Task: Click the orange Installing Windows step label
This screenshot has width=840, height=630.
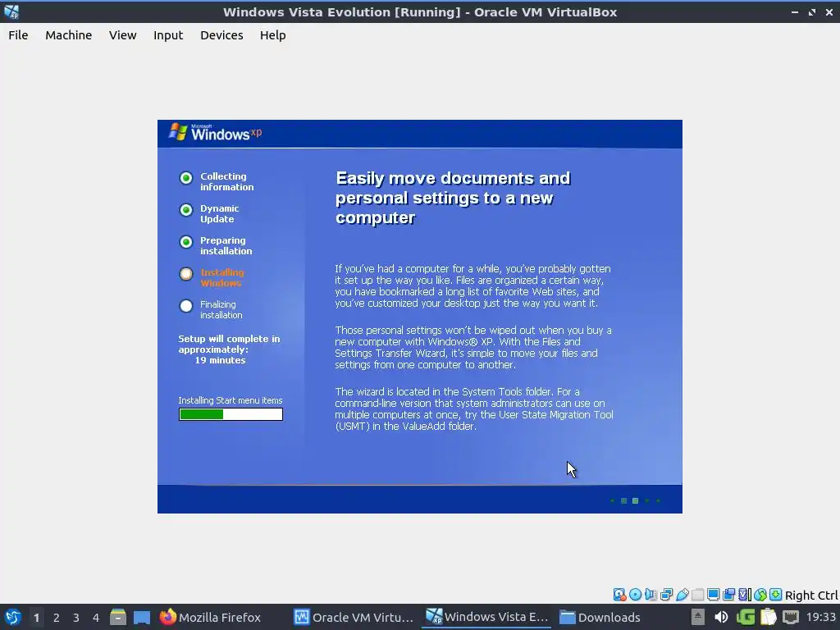Action: [x=221, y=277]
